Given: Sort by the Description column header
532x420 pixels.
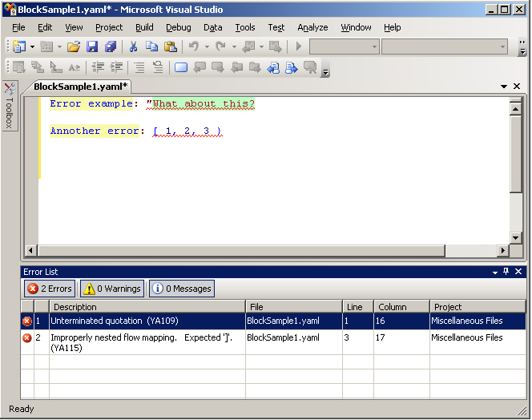Looking at the screenshot, I should pos(147,307).
